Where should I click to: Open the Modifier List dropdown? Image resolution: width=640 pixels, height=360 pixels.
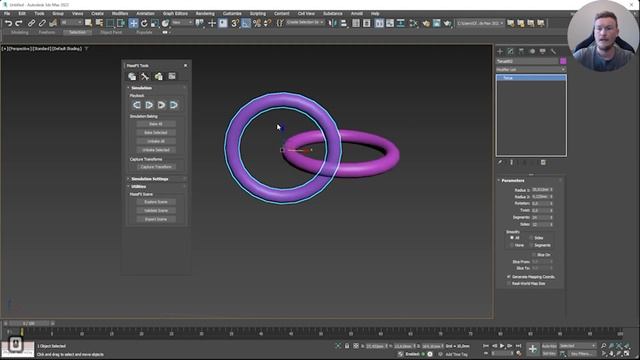point(531,70)
